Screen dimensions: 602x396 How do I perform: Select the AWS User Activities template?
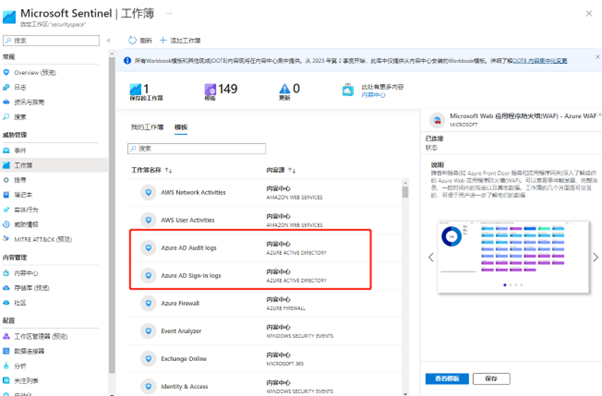click(265, 220)
